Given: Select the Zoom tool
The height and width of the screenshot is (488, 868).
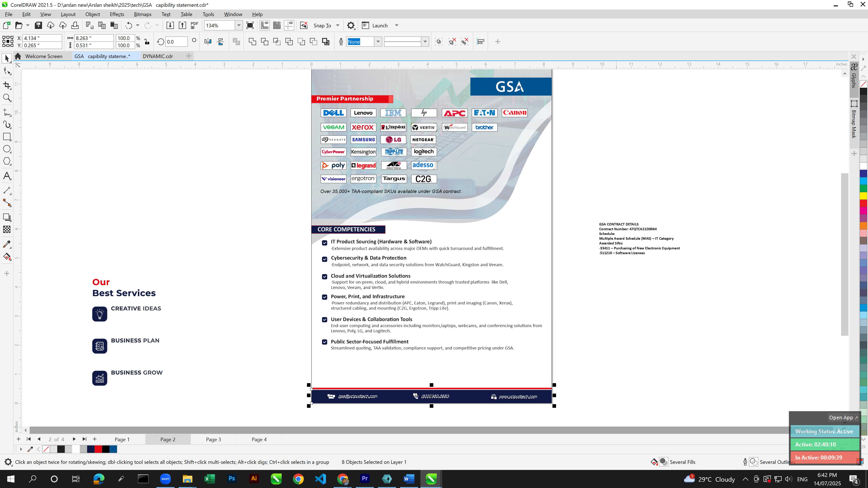Looking at the screenshot, I should [7, 98].
